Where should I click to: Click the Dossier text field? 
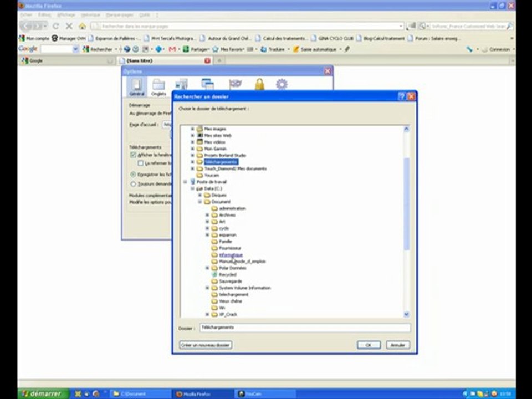305,328
